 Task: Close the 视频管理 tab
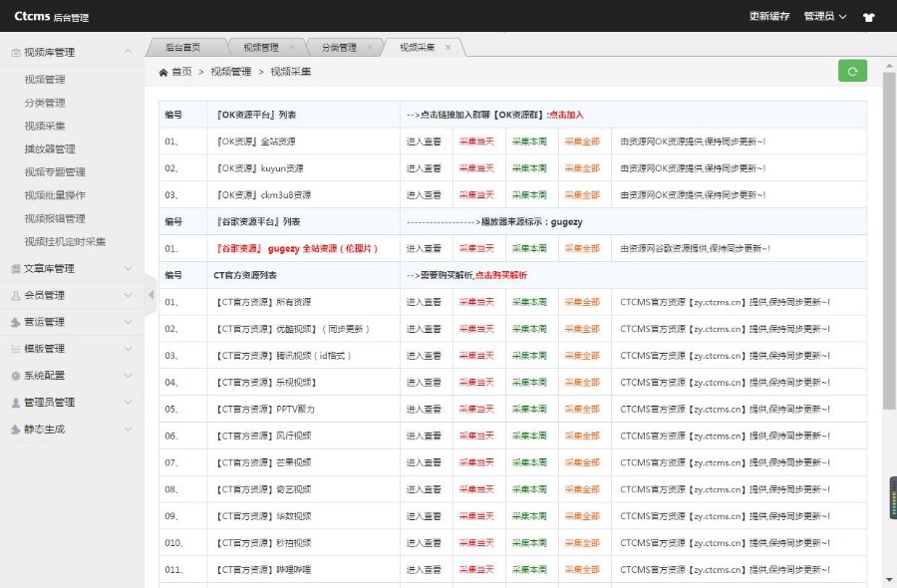292,48
